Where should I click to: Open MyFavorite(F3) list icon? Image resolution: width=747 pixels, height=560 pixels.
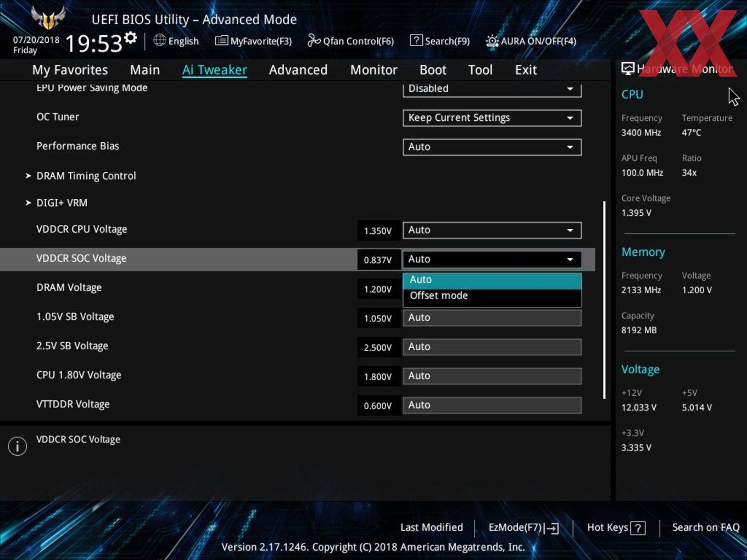coord(221,41)
